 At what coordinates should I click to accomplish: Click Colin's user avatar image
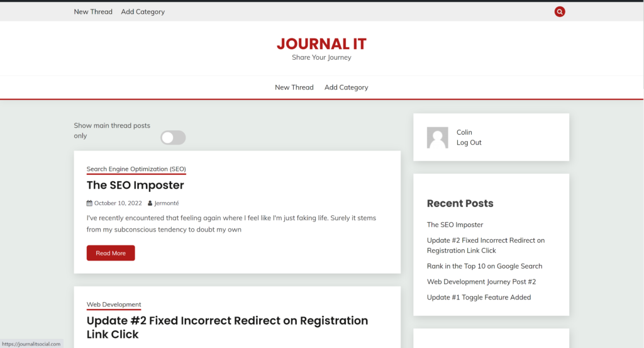coord(437,137)
